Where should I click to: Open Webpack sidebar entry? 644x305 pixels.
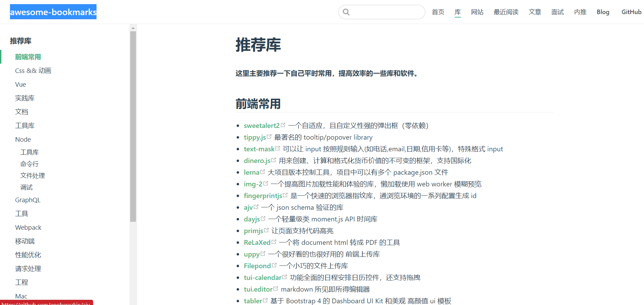coord(28,227)
